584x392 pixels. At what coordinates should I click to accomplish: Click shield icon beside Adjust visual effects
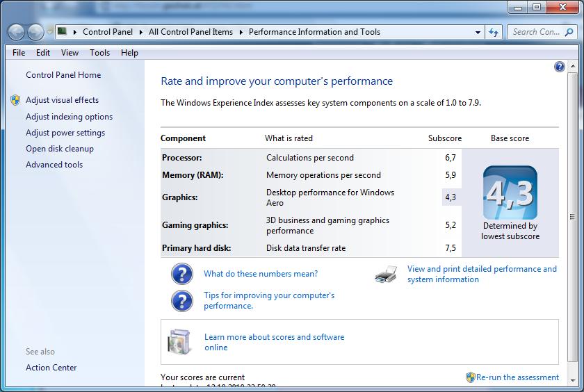click(15, 100)
